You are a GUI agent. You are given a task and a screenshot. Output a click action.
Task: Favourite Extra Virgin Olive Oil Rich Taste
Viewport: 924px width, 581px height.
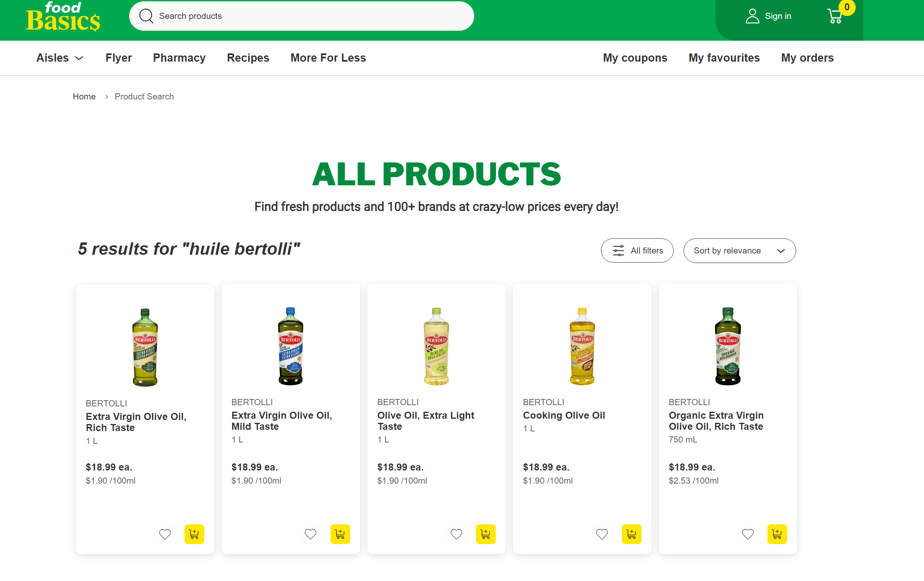(165, 534)
